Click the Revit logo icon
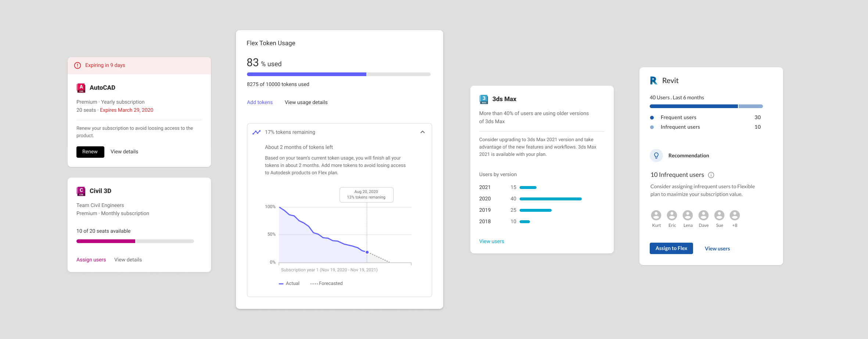The height and width of the screenshot is (339, 868). click(654, 81)
